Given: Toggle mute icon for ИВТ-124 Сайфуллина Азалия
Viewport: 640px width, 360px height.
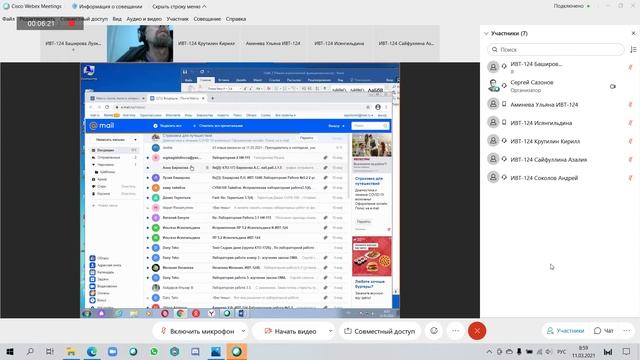Looking at the screenshot, I should click(630, 160).
